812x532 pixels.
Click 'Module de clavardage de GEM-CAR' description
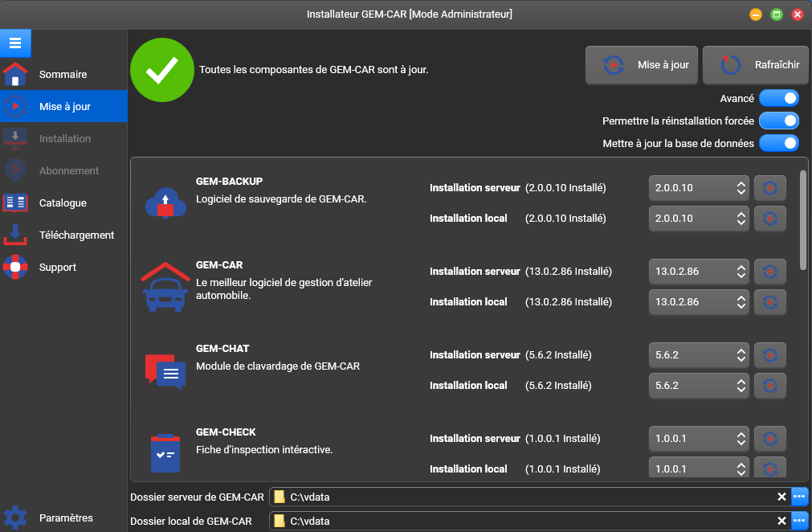click(x=278, y=366)
